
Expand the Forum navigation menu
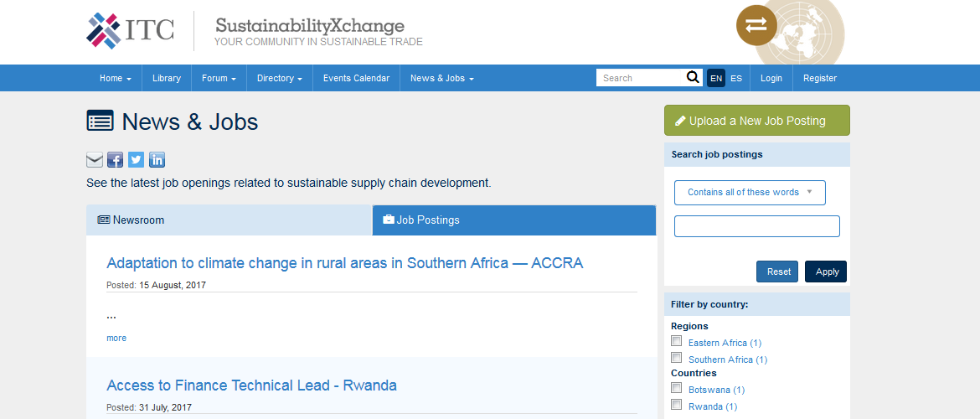click(x=219, y=78)
